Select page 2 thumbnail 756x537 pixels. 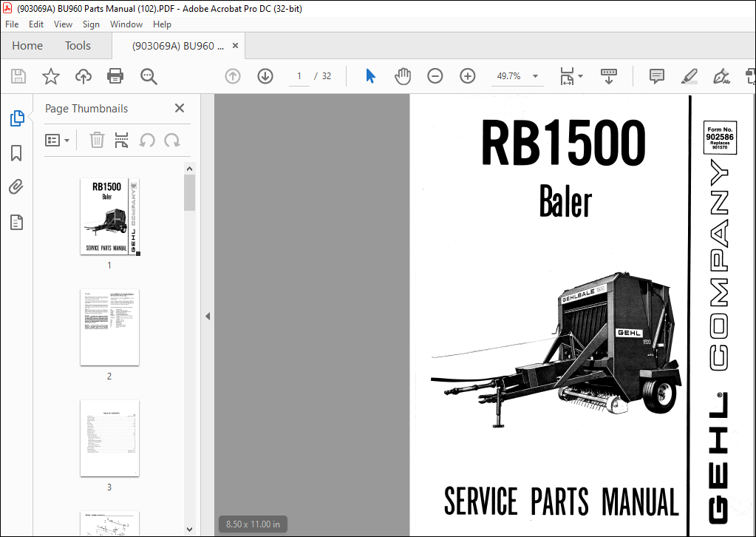[109, 327]
